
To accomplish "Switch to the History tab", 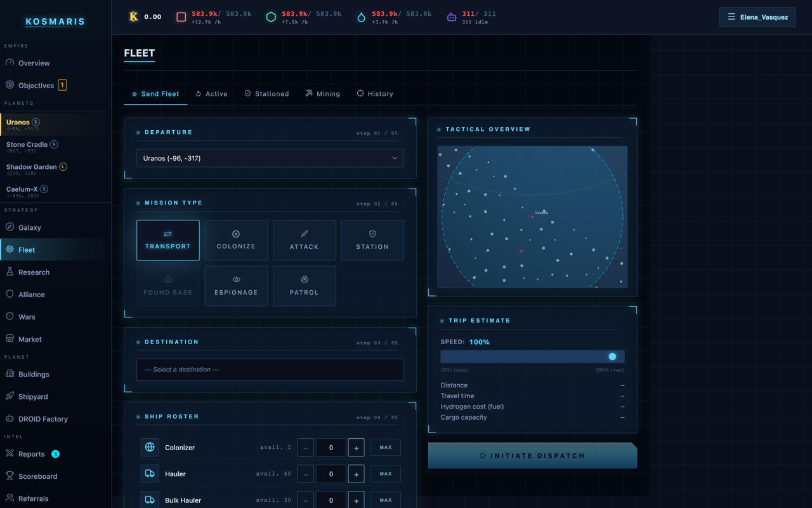I will (375, 94).
